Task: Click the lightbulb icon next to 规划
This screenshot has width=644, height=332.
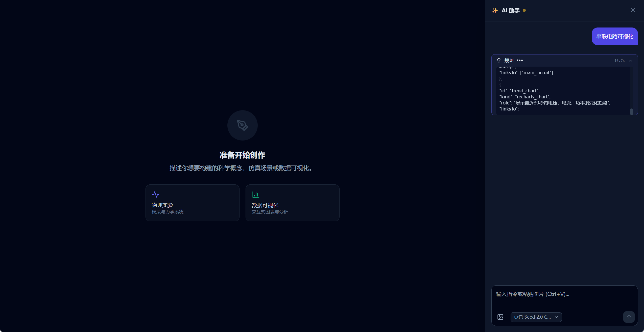Action: point(499,61)
